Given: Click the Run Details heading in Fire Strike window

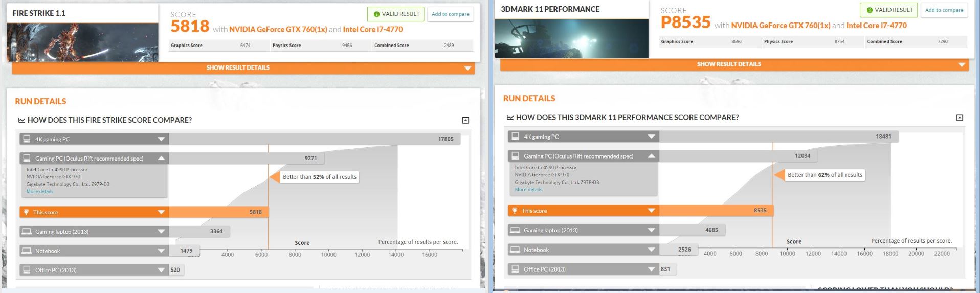Looking at the screenshot, I should pos(40,101).
